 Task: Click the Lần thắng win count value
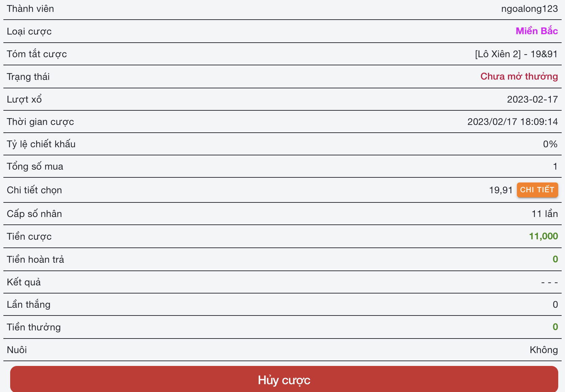coord(555,305)
